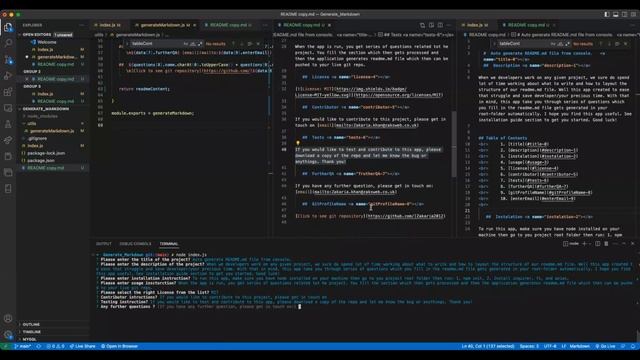This screenshot has height=360, width=640.
Task: Click middle editor vertical scrollbar
Action: pyautogui.click(x=454, y=144)
